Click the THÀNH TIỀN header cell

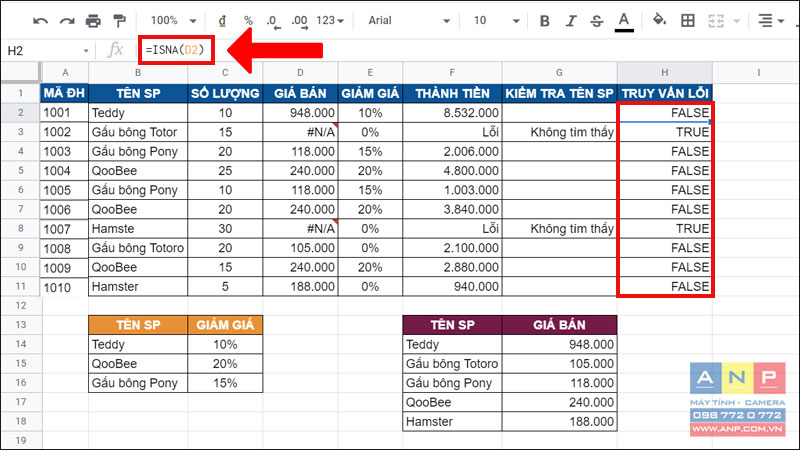[x=452, y=93]
